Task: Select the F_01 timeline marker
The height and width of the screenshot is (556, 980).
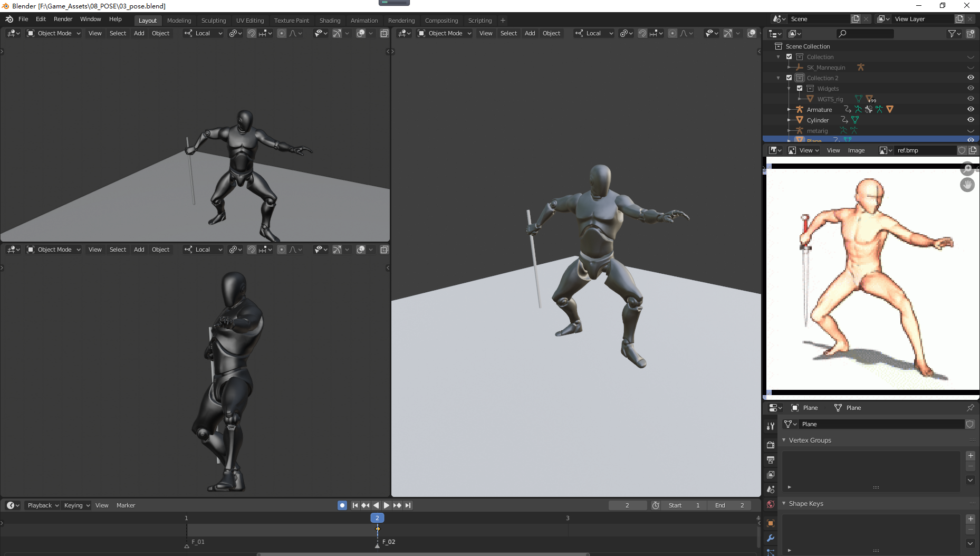Action: tap(187, 545)
